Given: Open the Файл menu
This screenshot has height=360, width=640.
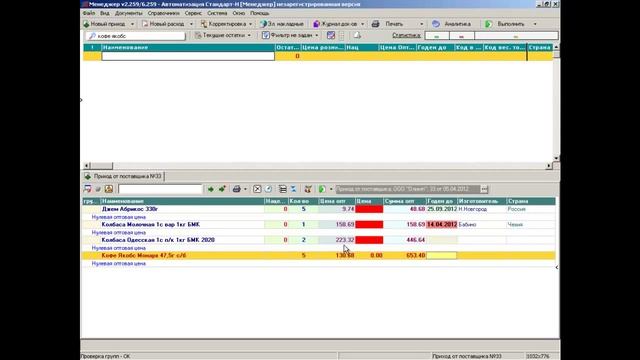Looking at the screenshot, I should [x=89, y=13].
